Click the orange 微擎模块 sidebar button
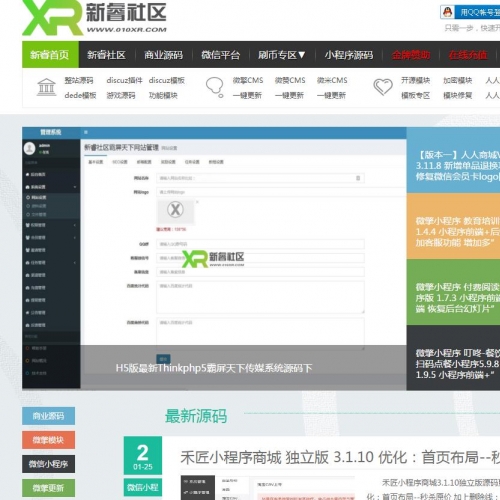500x500 pixels. 48,440
